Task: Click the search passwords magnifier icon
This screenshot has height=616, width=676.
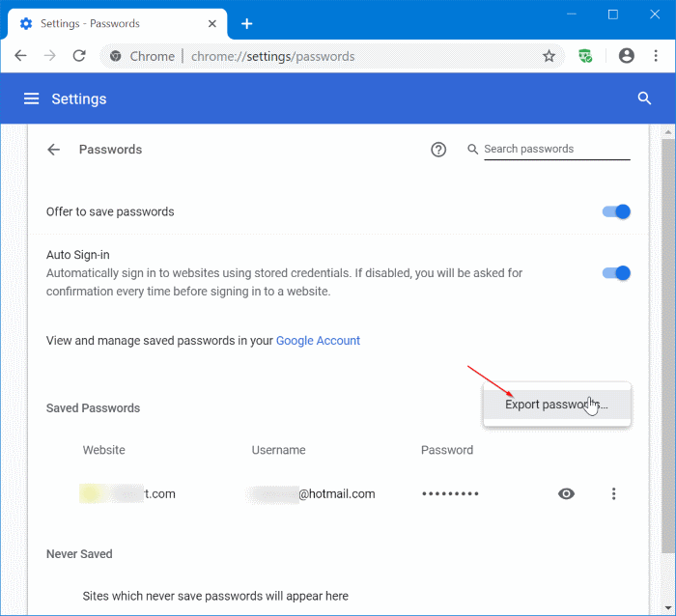Action: tap(472, 149)
